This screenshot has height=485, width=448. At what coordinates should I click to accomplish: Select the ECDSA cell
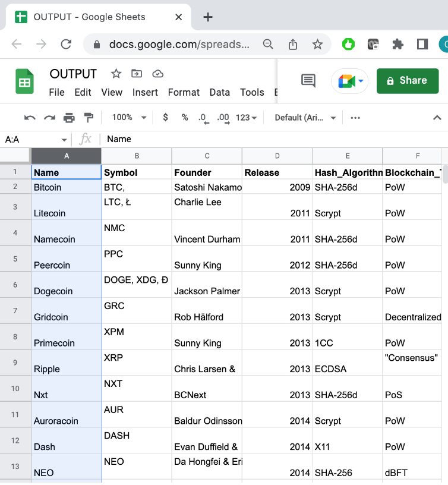pos(347,363)
